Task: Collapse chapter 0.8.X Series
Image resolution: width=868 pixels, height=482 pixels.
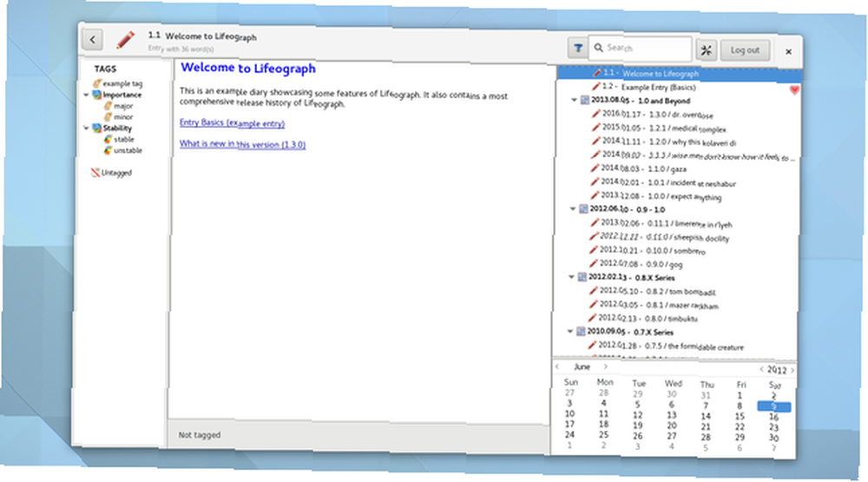Action: tap(571, 276)
